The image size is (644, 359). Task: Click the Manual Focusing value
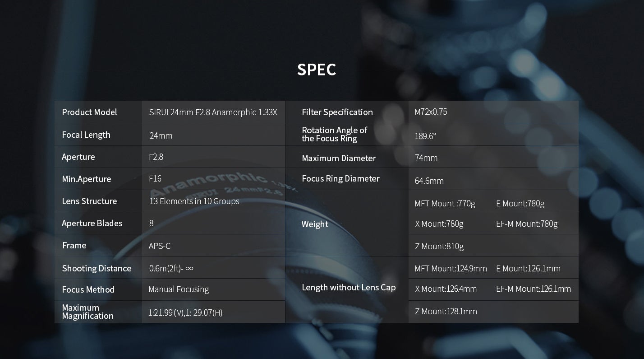pos(179,289)
